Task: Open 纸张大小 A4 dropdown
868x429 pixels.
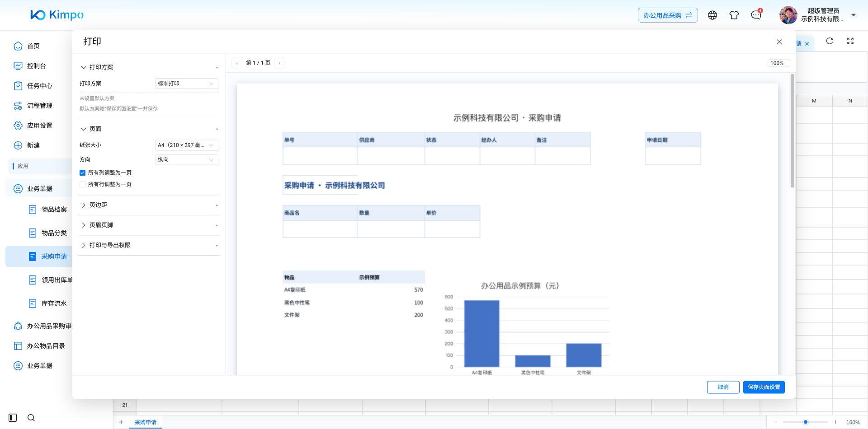Action: tap(186, 145)
